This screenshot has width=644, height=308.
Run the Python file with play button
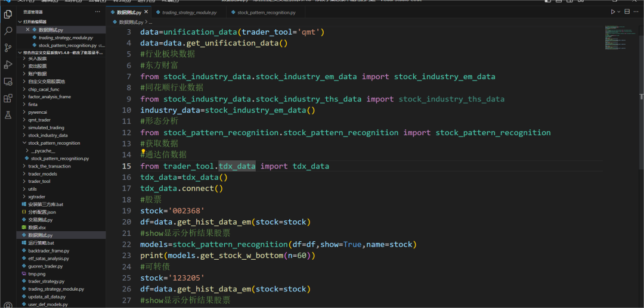point(613,12)
